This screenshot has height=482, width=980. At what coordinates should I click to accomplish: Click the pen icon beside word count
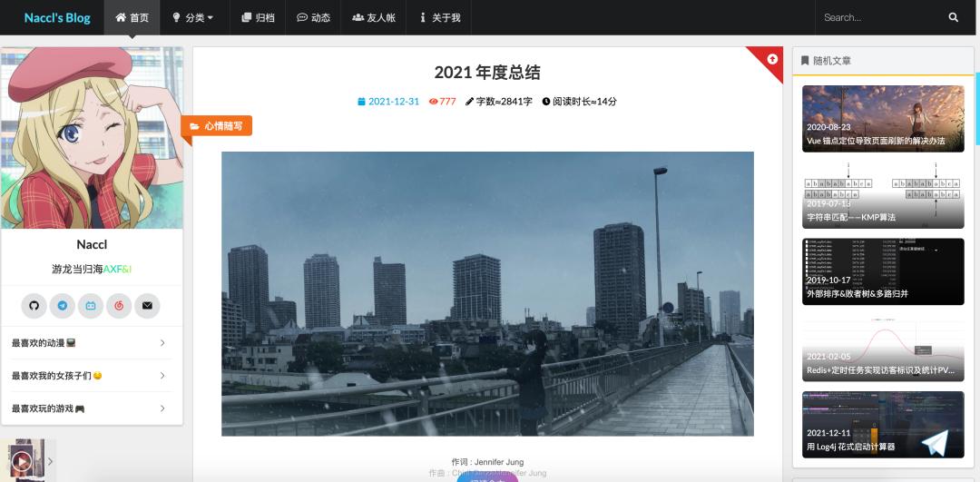coord(470,102)
